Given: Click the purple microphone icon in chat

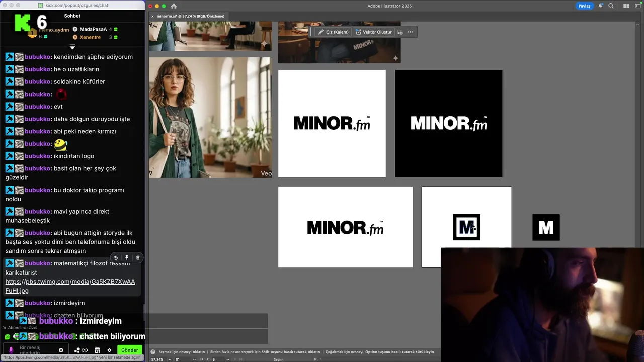Looking at the screenshot, I should pos(11,350).
